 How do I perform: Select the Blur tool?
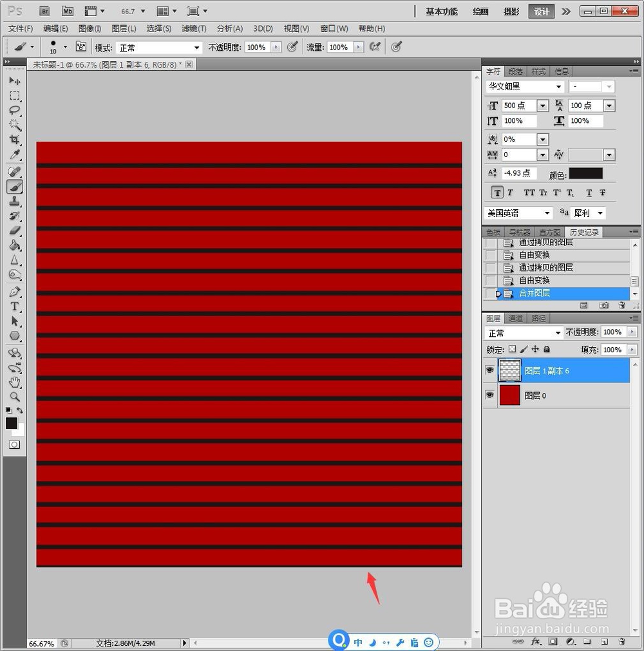[x=15, y=260]
